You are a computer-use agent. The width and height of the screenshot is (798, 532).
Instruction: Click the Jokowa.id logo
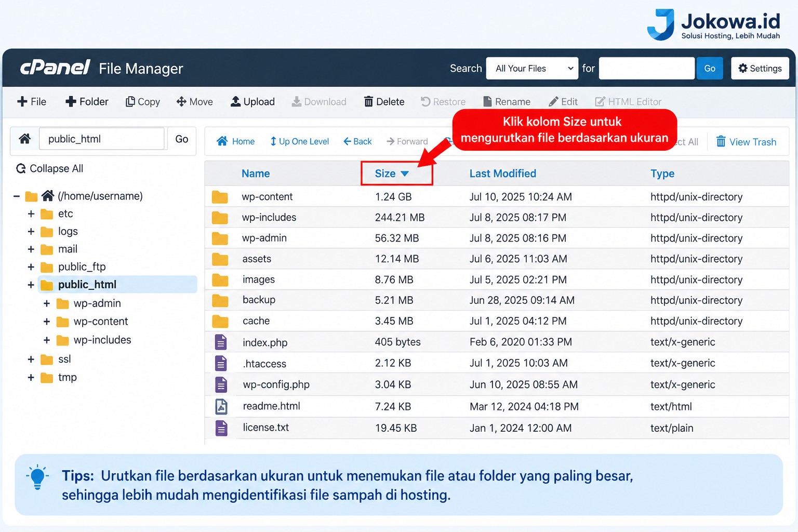[713, 24]
